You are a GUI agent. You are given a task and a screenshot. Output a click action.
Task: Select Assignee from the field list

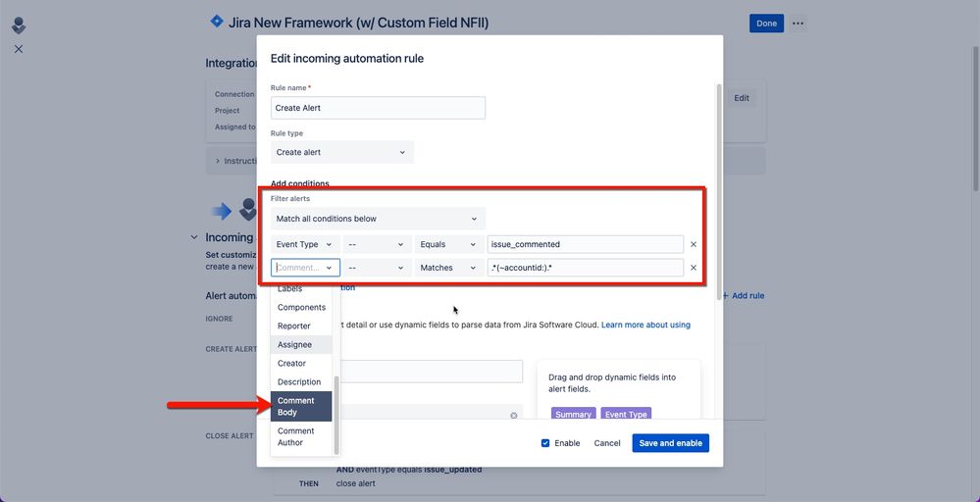[x=301, y=345]
